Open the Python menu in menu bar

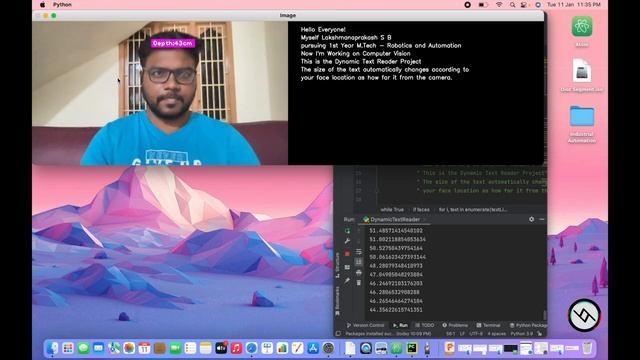(x=62, y=4)
